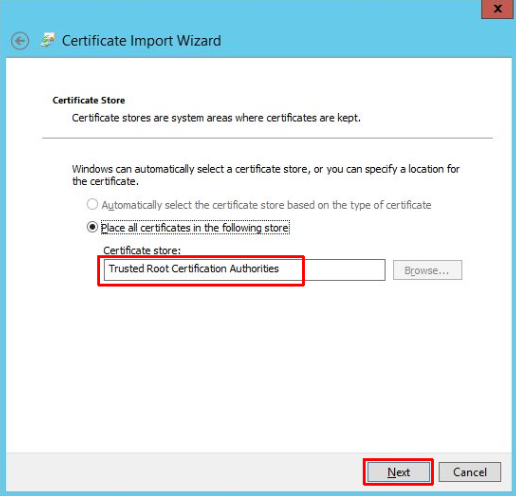Click the 'Automatically select the certificate store' label
This screenshot has height=496, width=516.
point(266,205)
